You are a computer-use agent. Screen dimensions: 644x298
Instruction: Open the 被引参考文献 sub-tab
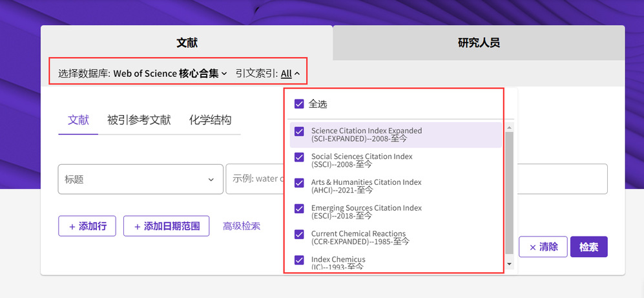click(x=139, y=120)
